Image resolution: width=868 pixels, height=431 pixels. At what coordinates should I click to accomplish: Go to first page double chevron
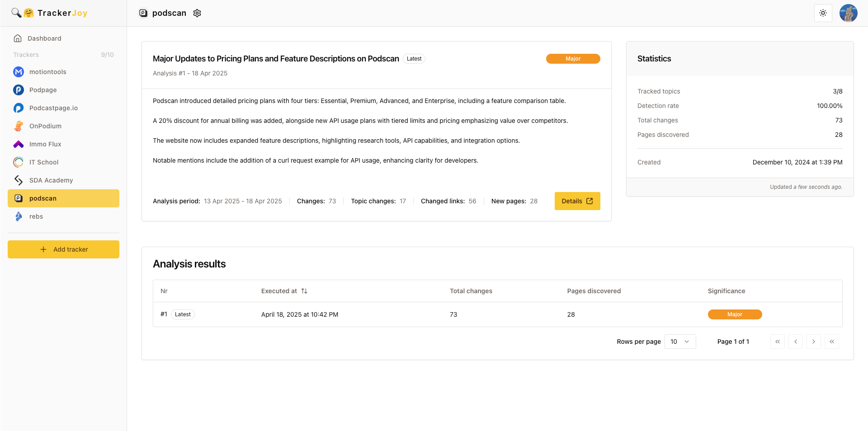point(778,342)
